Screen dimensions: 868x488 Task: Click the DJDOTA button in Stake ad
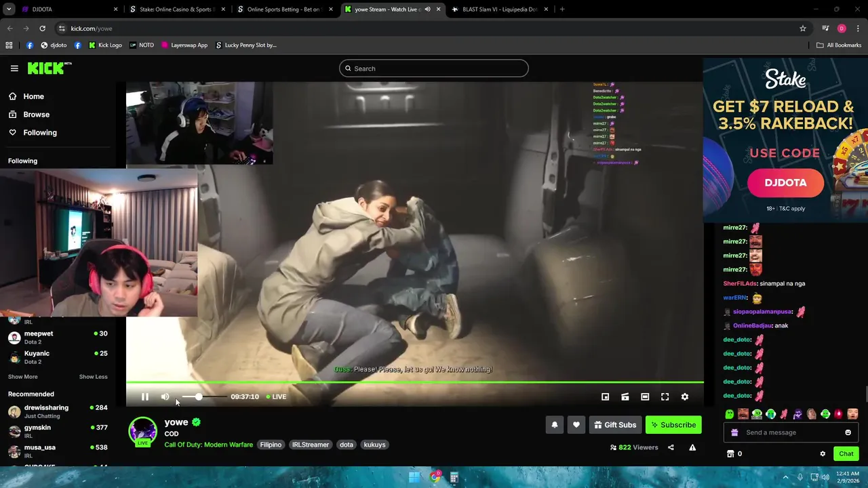[785, 183]
